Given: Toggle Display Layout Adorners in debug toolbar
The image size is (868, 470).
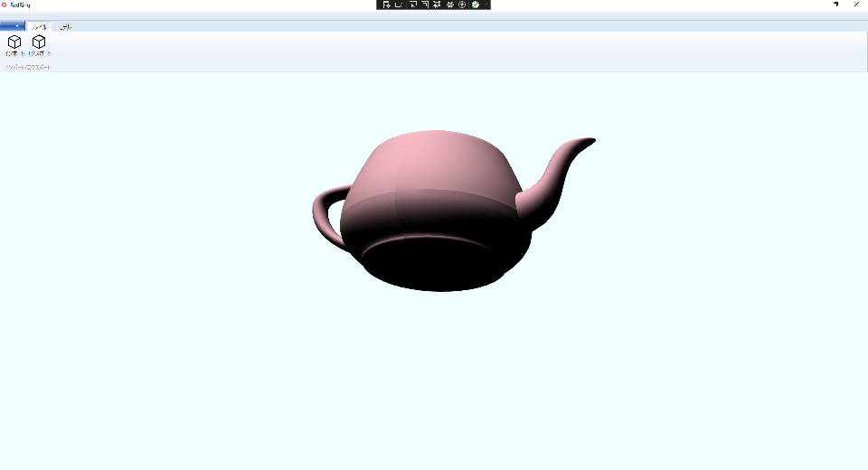Looking at the screenshot, I should 425,5.
